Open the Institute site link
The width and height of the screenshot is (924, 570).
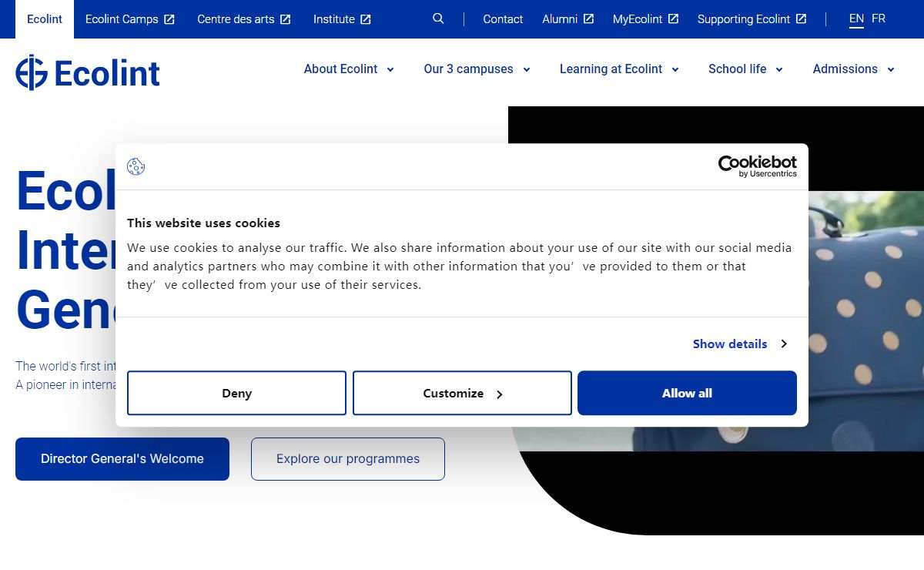coord(334,19)
